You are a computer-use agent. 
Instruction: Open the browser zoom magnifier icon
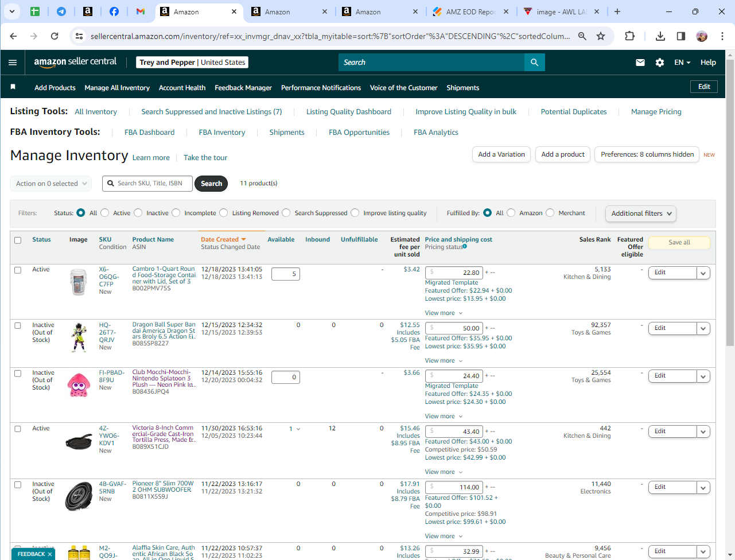[x=582, y=36]
